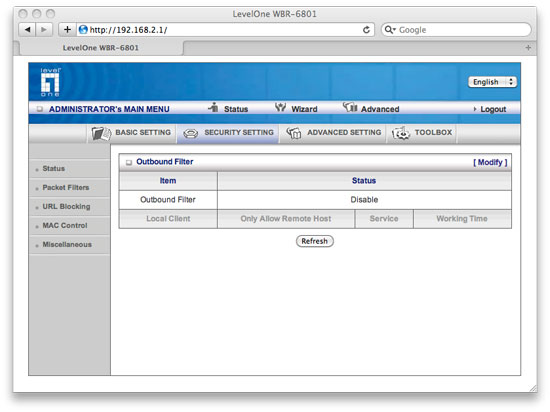Select the LevelOne WBR-6801 tab

coord(101,48)
